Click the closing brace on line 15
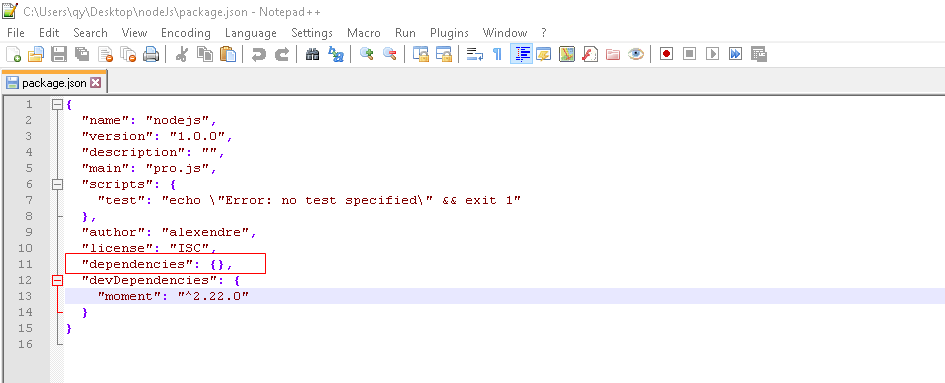 (x=69, y=328)
